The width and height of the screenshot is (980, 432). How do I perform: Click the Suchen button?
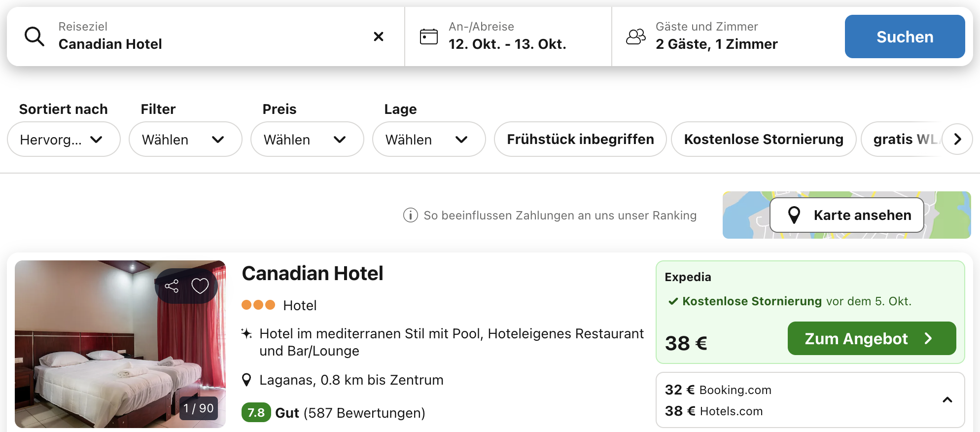pos(905,36)
